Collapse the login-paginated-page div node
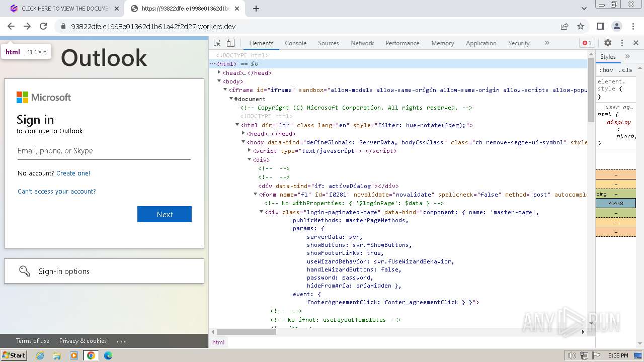This screenshot has height=362, width=644. [x=262, y=212]
